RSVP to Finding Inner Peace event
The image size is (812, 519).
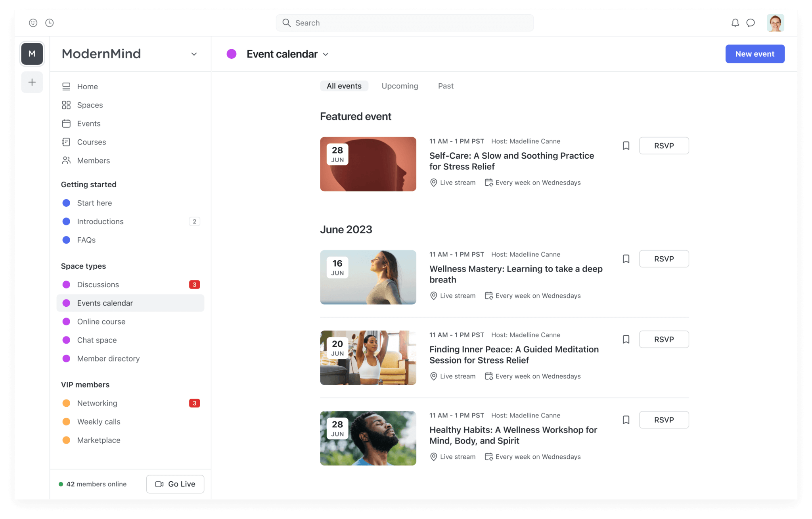tap(664, 339)
